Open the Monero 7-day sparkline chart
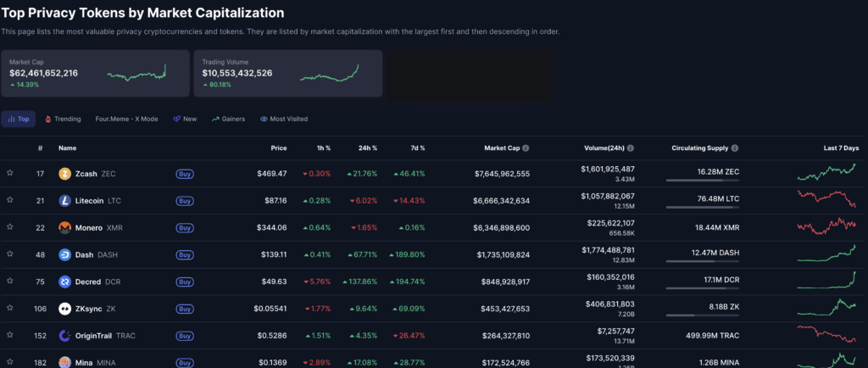Viewport: 868px width, 368px height. coord(826,226)
